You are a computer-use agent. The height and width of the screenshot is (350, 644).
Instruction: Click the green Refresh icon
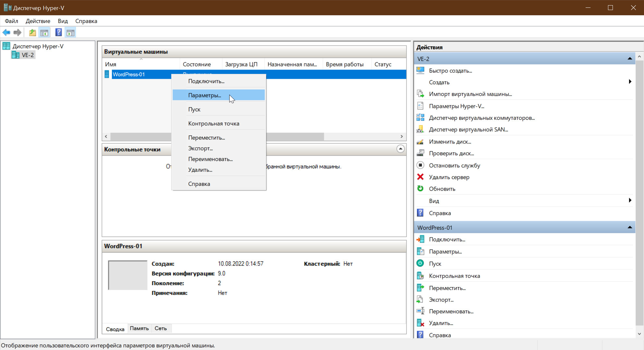click(x=420, y=189)
